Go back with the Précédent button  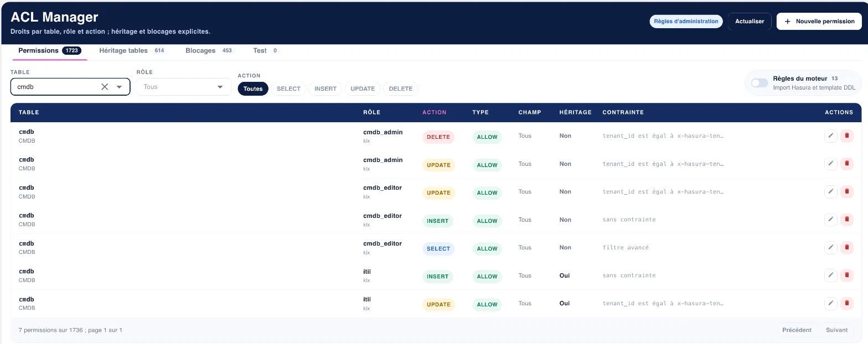(797, 330)
